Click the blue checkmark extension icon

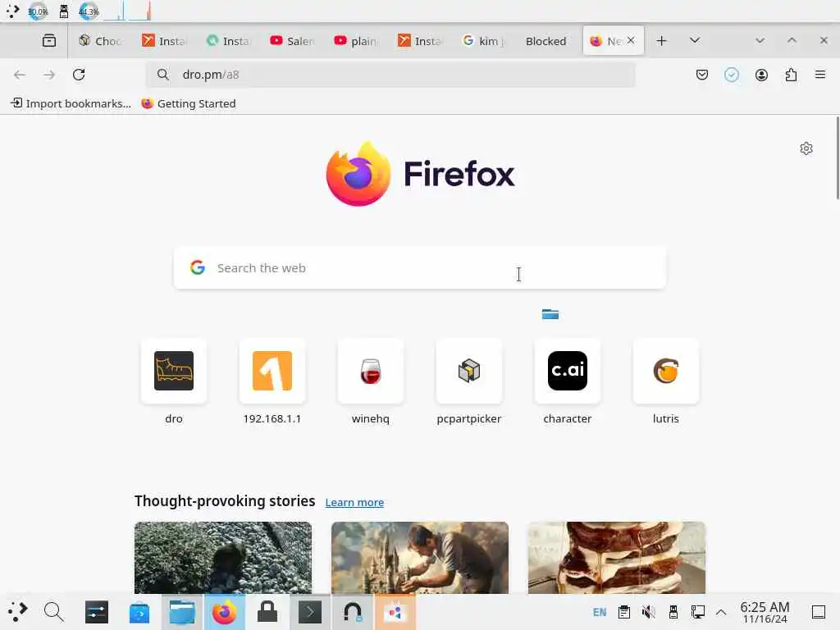[731, 75]
